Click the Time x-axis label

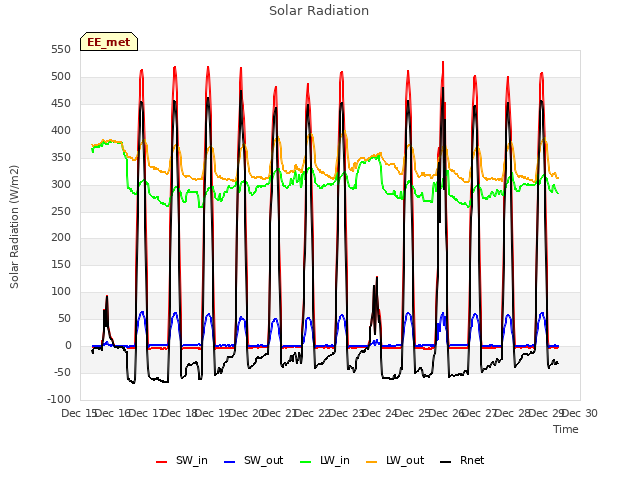coord(566,429)
